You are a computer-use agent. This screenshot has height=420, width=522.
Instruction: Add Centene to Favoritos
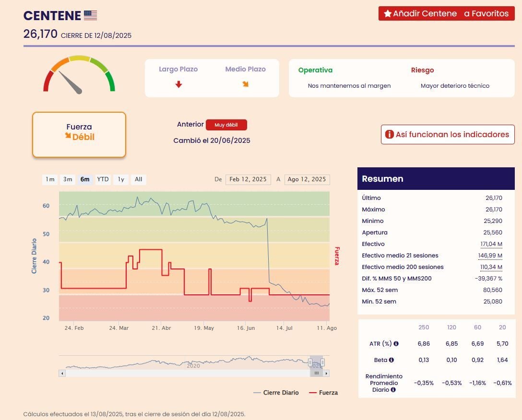click(x=446, y=13)
